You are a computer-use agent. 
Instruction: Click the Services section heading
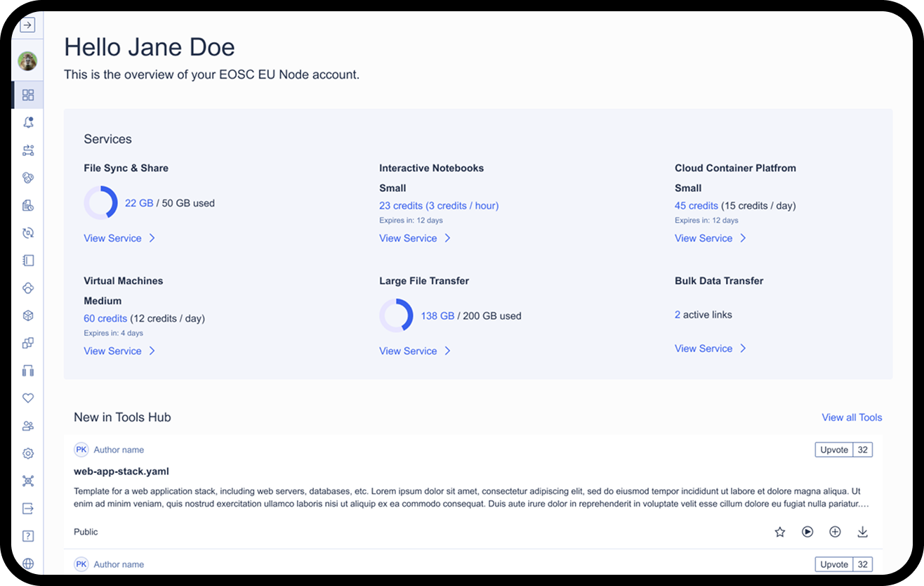[107, 139]
